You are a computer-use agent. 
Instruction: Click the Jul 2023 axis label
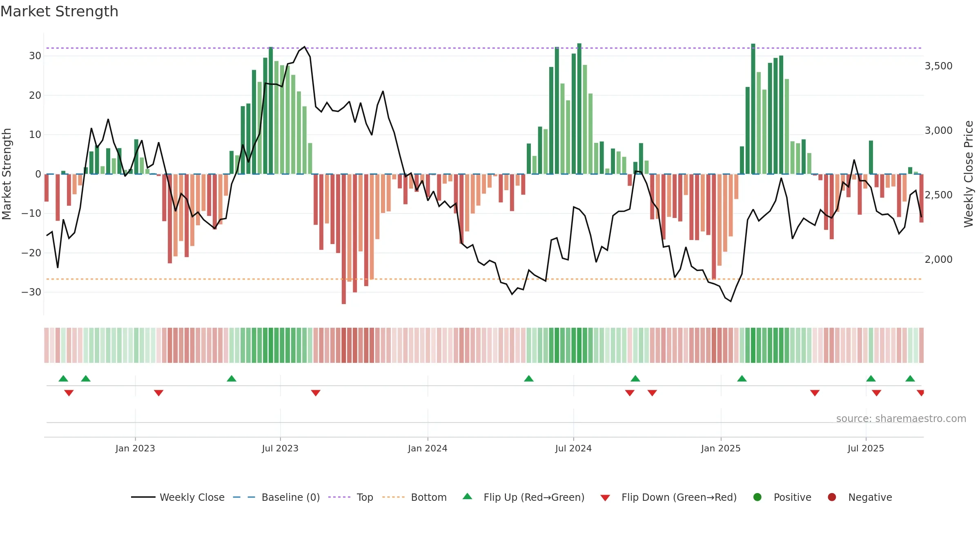coord(280,448)
